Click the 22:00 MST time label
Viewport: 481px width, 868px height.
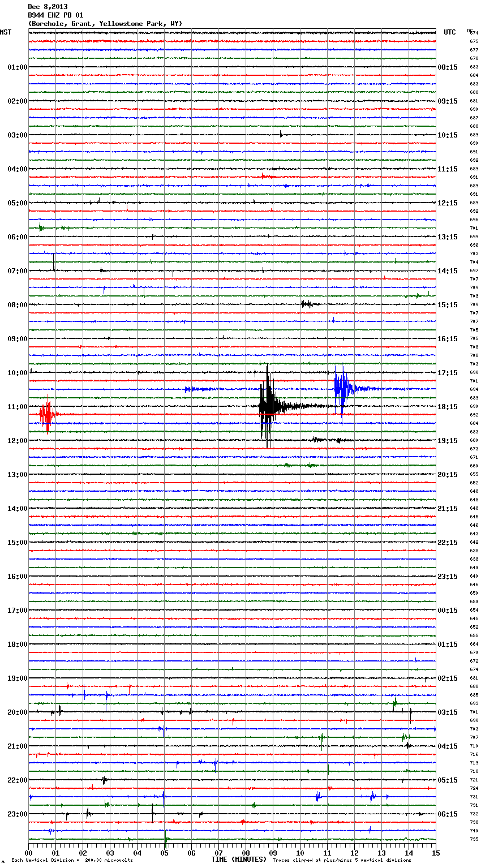(18, 780)
